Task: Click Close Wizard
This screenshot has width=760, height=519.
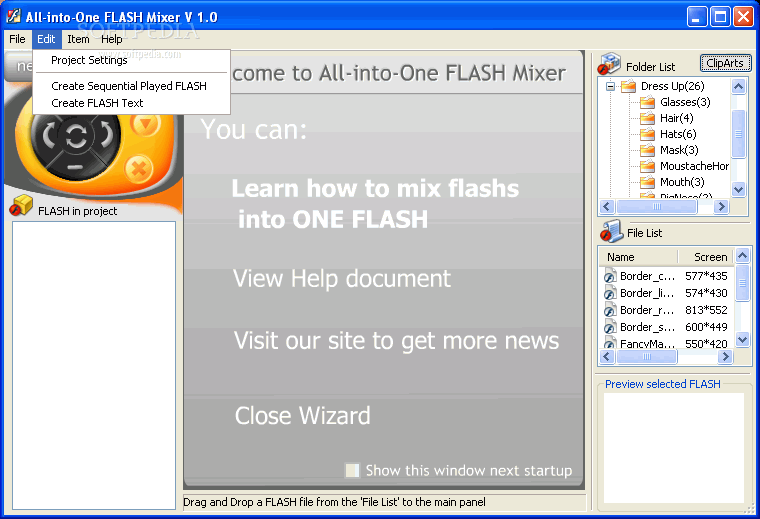Action: coord(302,416)
